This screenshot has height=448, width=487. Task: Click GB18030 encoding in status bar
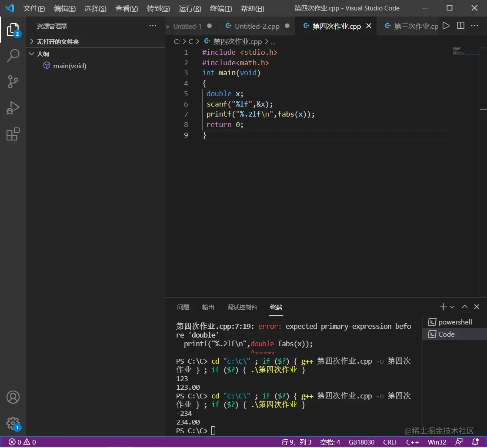point(361,442)
